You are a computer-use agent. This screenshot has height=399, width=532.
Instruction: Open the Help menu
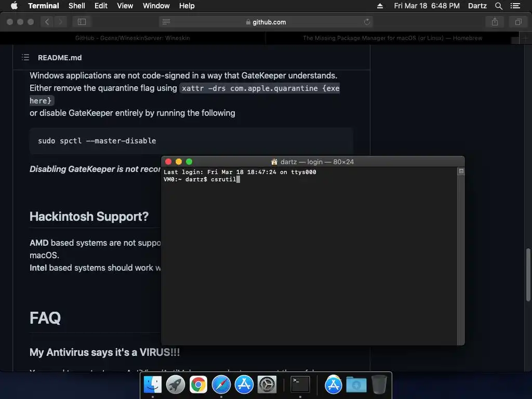[x=187, y=6]
